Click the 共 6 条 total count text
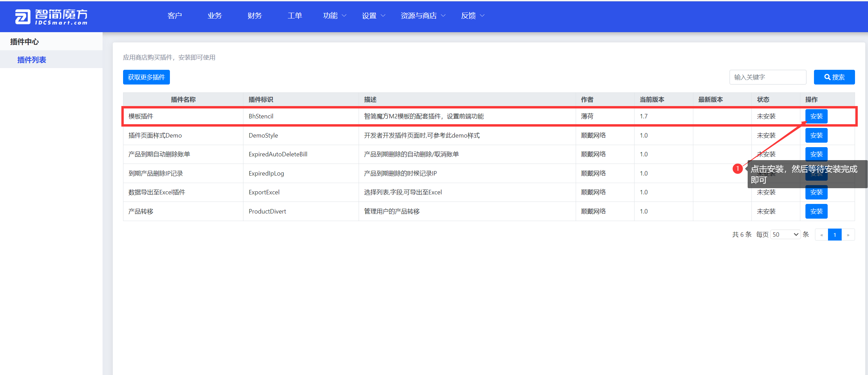Viewport: 868px width, 375px height. (x=742, y=234)
